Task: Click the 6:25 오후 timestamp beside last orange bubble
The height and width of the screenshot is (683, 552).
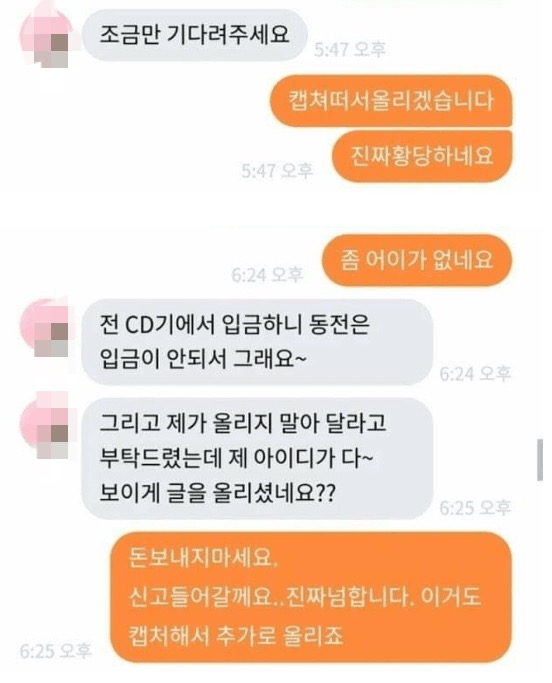Action: coord(55,651)
